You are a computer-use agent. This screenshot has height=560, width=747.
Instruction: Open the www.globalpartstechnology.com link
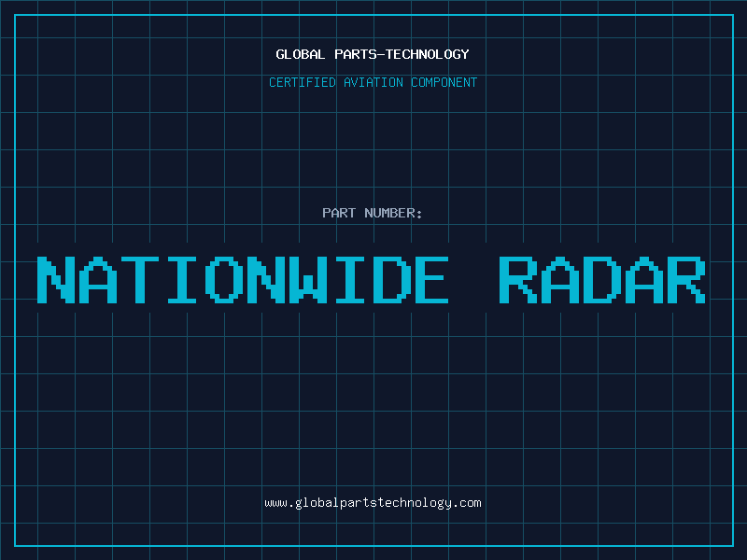coord(373,503)
